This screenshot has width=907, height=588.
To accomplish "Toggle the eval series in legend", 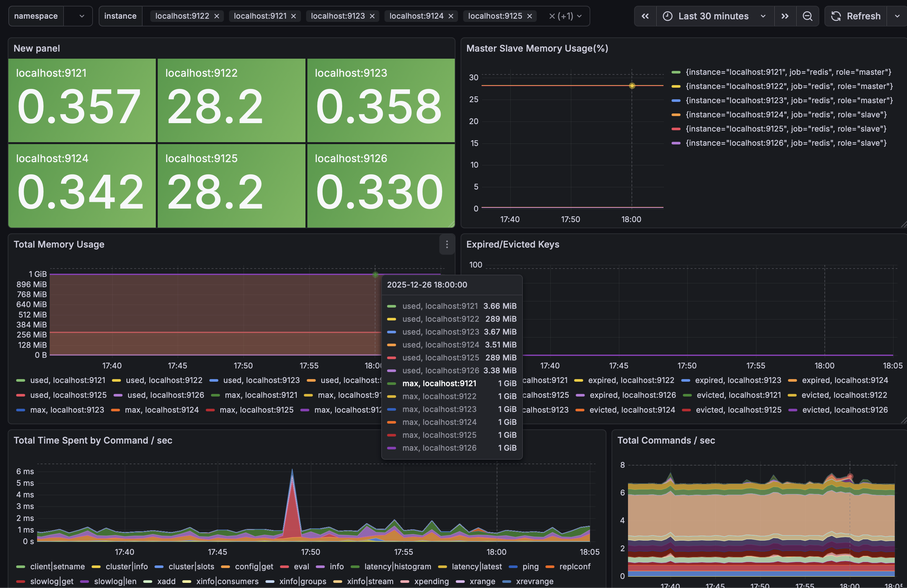I will click(x=301, y=566).
